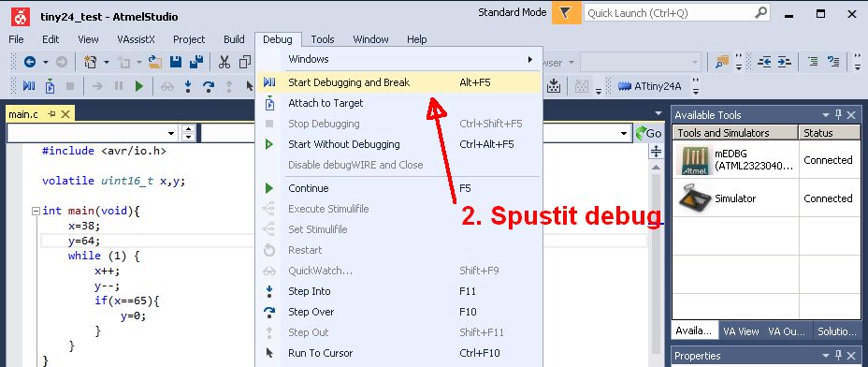Screen dimensions: 868x367
Task: Click the Quick Launch search magnifier
Action: [x=761, y=12]
